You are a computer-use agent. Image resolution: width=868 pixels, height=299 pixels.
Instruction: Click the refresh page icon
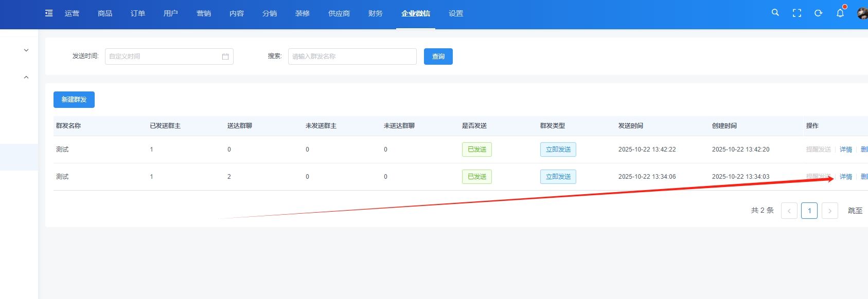click(818, 13)
